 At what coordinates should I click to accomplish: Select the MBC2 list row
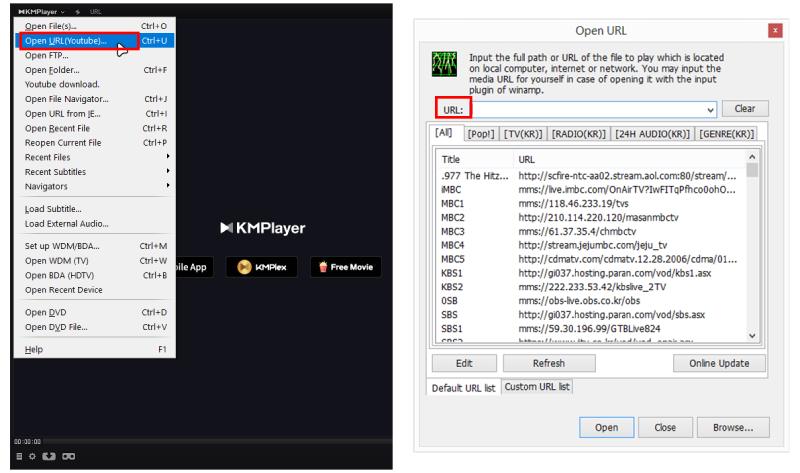click(591, 217)
